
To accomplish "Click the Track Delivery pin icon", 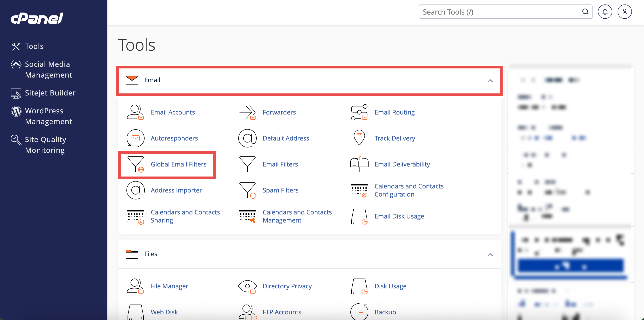I will [x=359, y=138].
